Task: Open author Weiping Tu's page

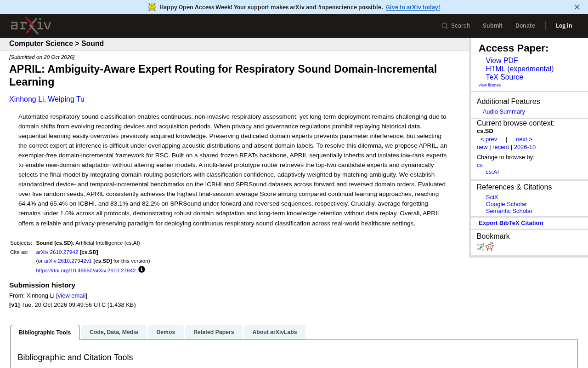Action: click(66, 99)
